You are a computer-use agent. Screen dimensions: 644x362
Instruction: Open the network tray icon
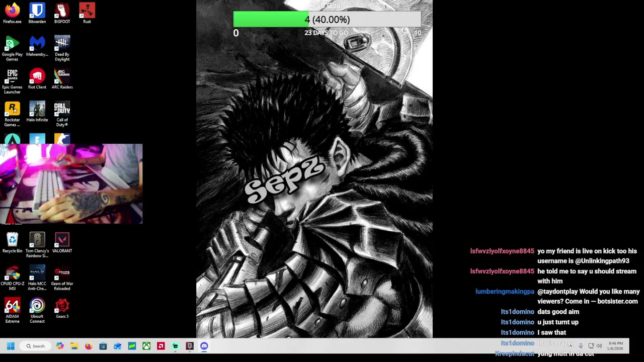point(591,346)
